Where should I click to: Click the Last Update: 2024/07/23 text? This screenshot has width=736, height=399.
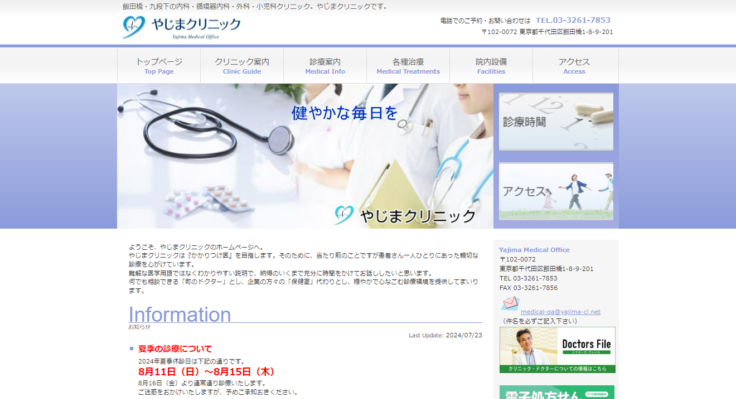[x=445, y=335]
